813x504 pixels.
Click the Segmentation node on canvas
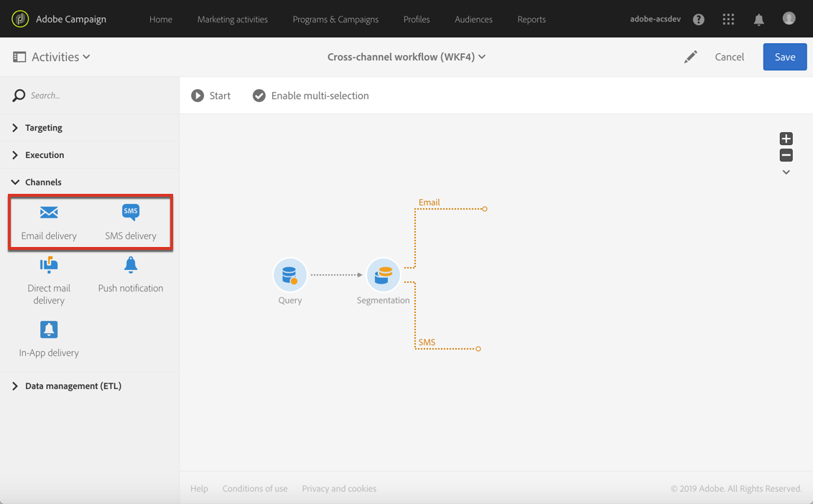tap(384, 275)
